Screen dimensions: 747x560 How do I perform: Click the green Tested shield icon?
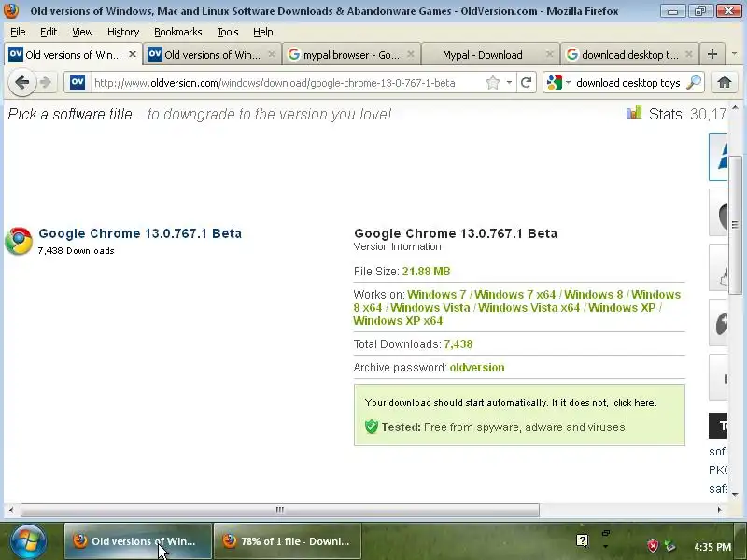click(x=371, y=427)
